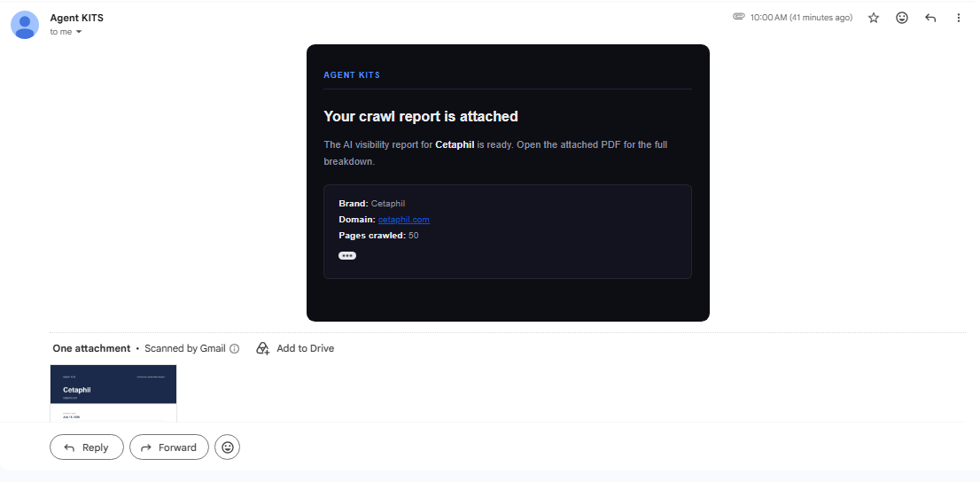Click the "Pages crawled: 50" line

[x=378, y=236]
